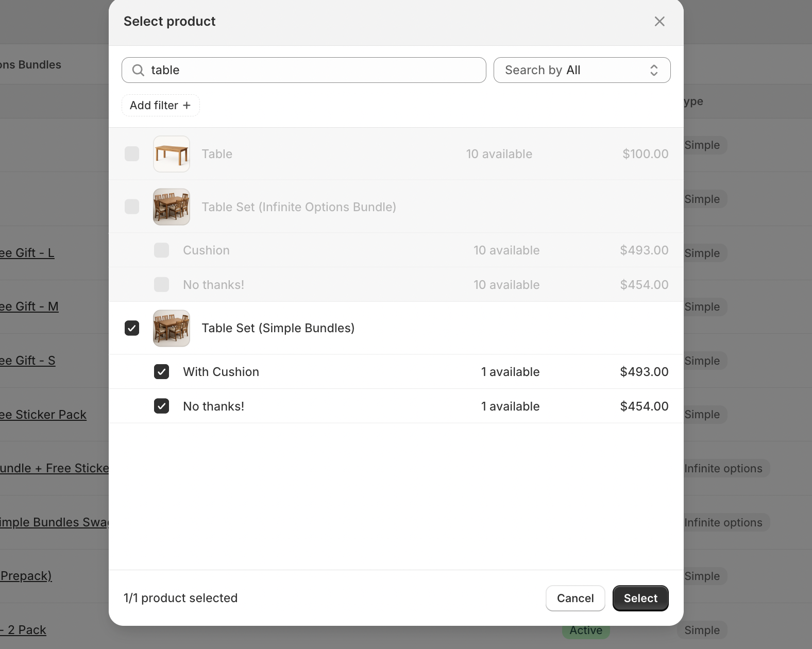Click the Table Set (Infinite Options Bundle) thumbnail

(172, 207)
